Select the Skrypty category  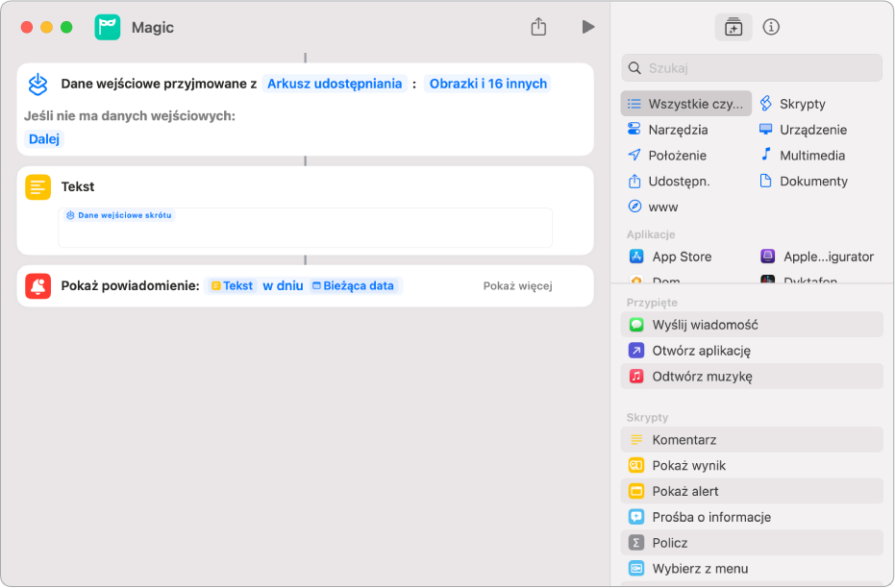point(802,104)
